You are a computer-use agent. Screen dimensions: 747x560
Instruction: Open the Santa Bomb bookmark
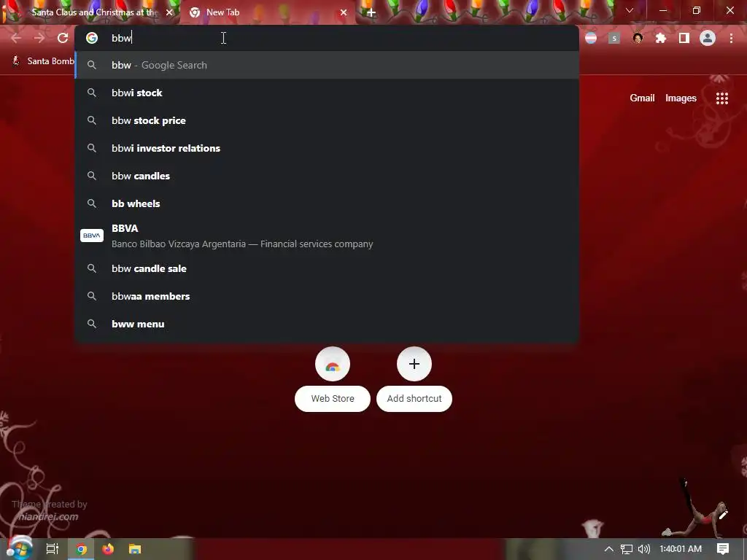point(43,61)
